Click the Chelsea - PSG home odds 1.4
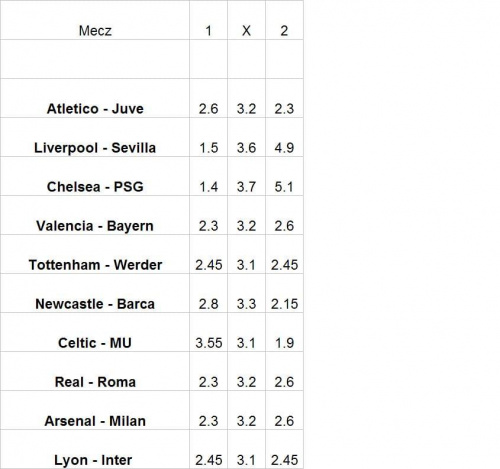The width and height of the screenshot is (500, 469). [x=209, y=176]
